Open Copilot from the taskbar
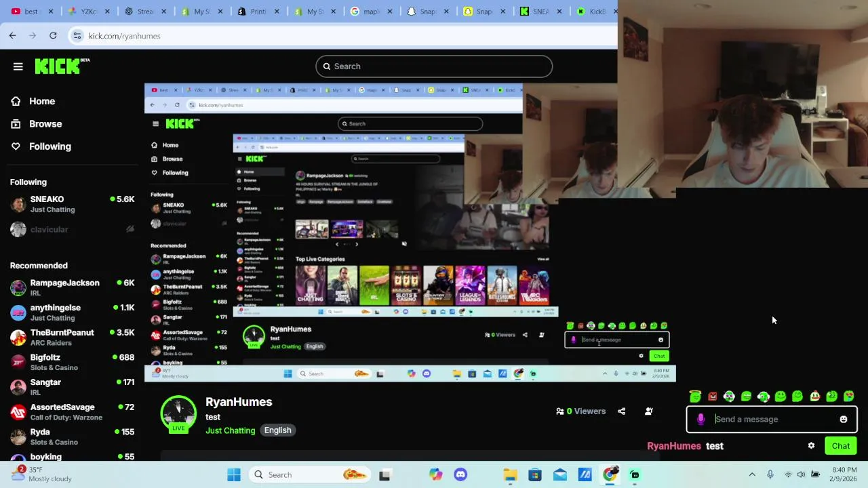868x488 pixels. coord(436,474)
